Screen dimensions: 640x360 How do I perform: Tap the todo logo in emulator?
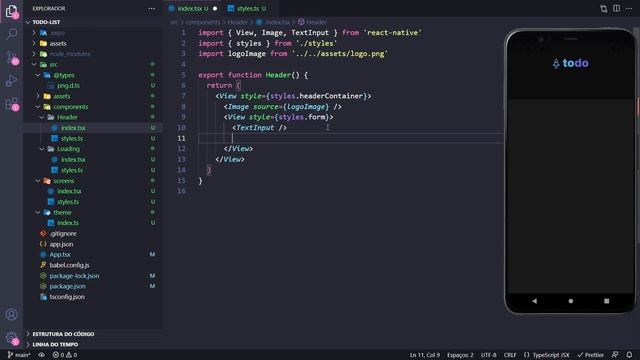(570, 63)
